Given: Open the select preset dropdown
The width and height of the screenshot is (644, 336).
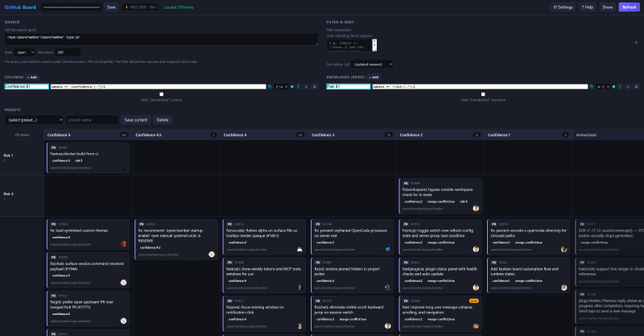Looking at the screenshot, I should pyautogui.click(x=34, y=120).
